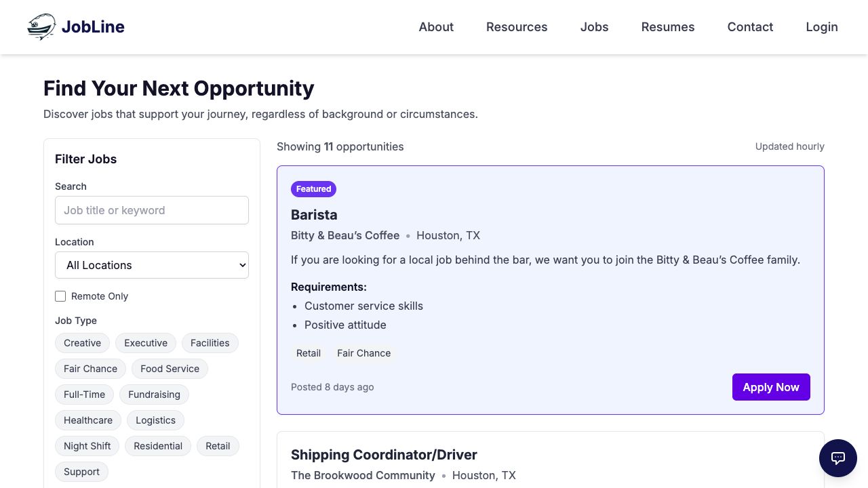Click the Positive attitude requirement
868x488 pixels.
click(345, 325)
